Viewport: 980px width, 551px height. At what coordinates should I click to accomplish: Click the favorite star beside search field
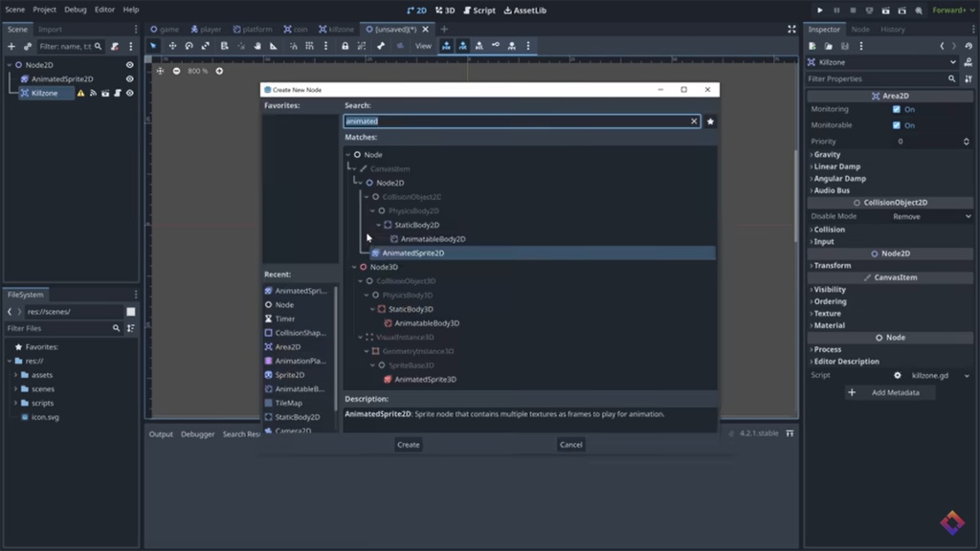710,121
